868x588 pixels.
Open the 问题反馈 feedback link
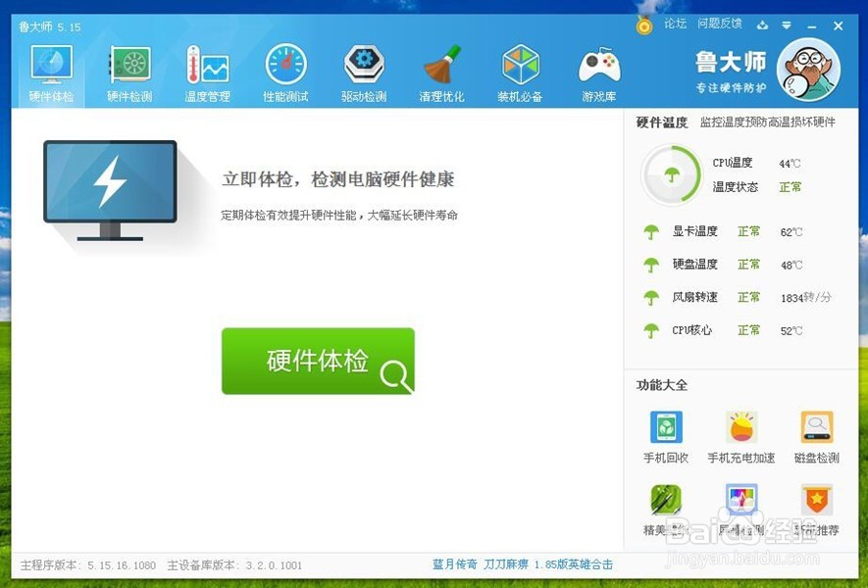[719, 24]
